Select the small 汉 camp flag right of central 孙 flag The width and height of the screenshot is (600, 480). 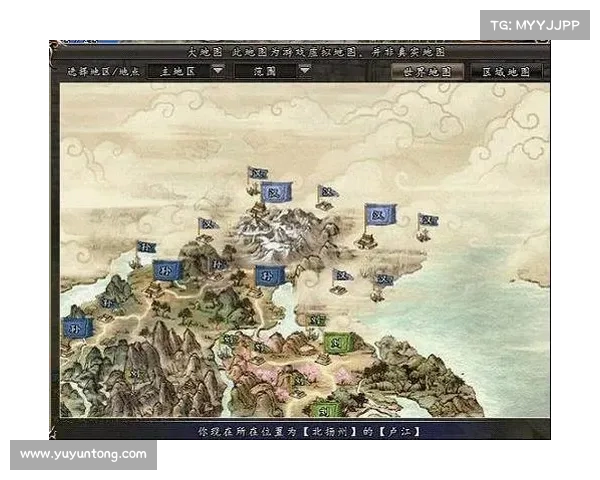tap(342, 276)
